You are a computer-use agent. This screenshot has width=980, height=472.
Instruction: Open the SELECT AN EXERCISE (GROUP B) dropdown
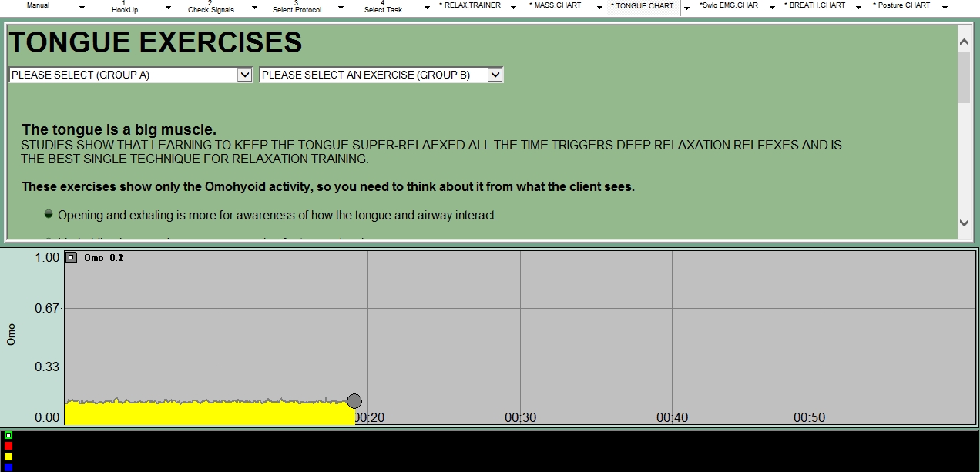495,75
